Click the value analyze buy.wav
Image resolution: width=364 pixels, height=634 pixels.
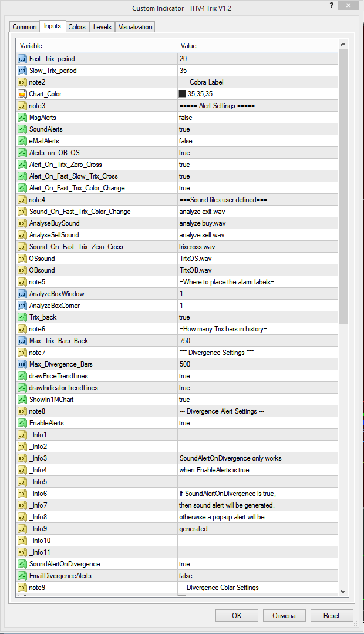coord(203,223)
